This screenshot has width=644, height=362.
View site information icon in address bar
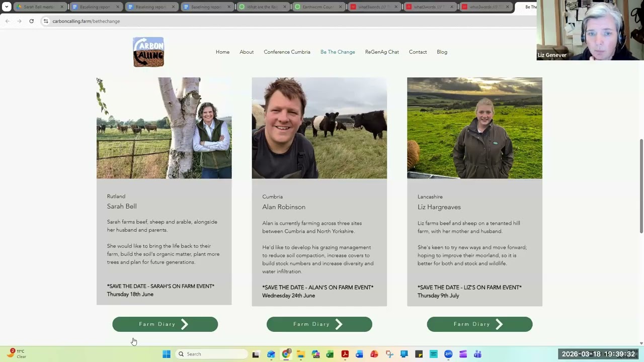tap(45, 21)
